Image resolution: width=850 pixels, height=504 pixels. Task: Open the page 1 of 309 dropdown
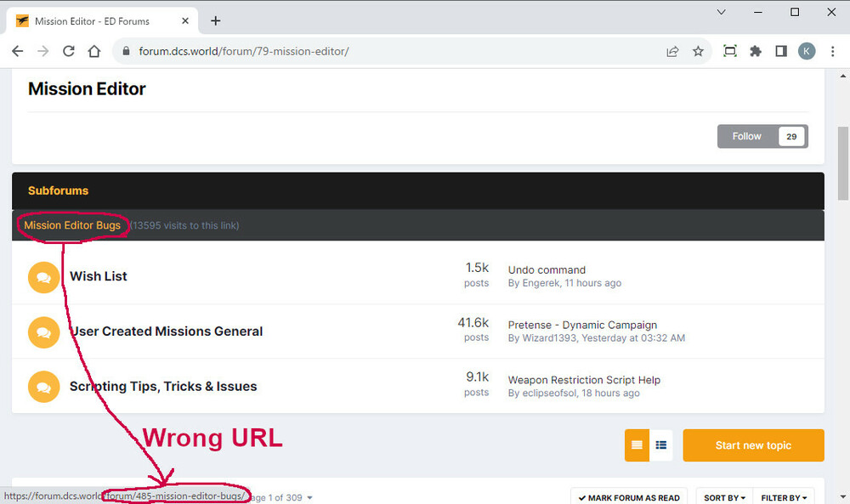point(282,497)
